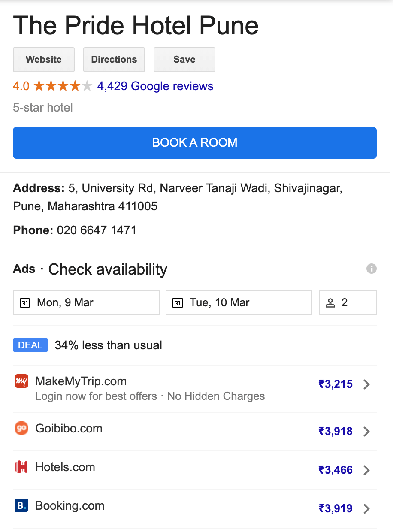Click the check-in calendar icon

(25, 303)
